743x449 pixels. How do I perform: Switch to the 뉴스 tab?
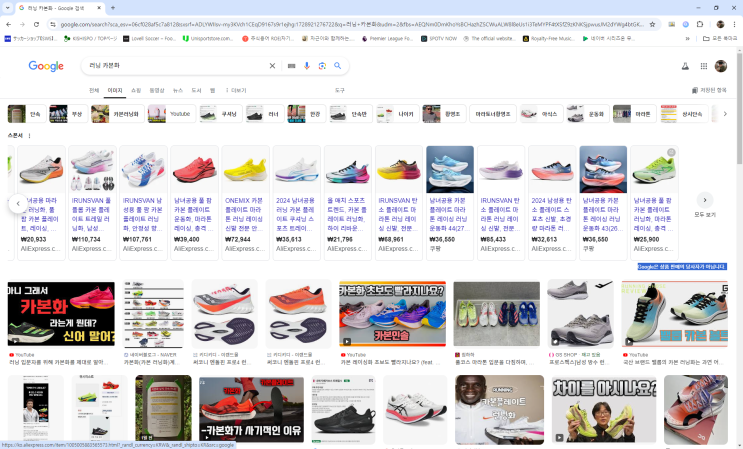click(x=178, y=90)
